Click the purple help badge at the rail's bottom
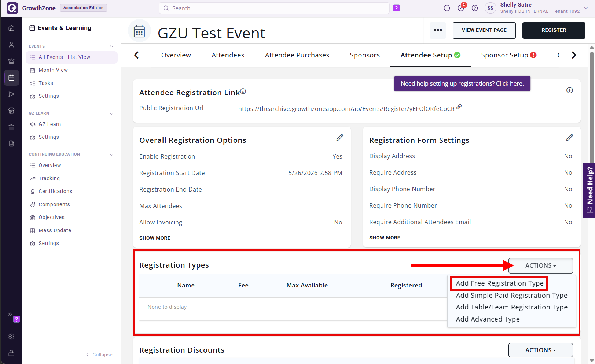 [16, 319]
